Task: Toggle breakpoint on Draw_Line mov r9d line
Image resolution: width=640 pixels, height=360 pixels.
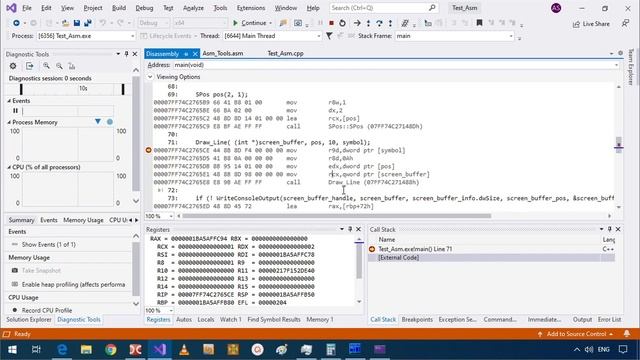Action: tap(149, 150)
